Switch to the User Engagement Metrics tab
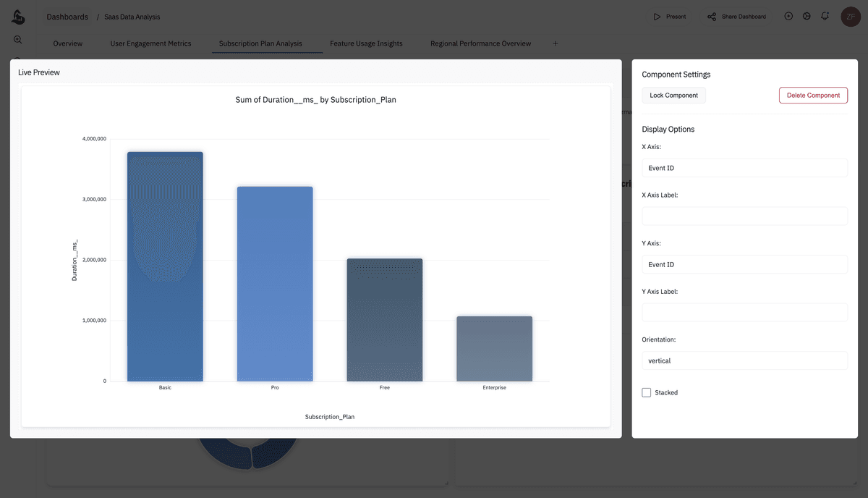This screenshot has height=498, width=868. (x=150, y=43)
